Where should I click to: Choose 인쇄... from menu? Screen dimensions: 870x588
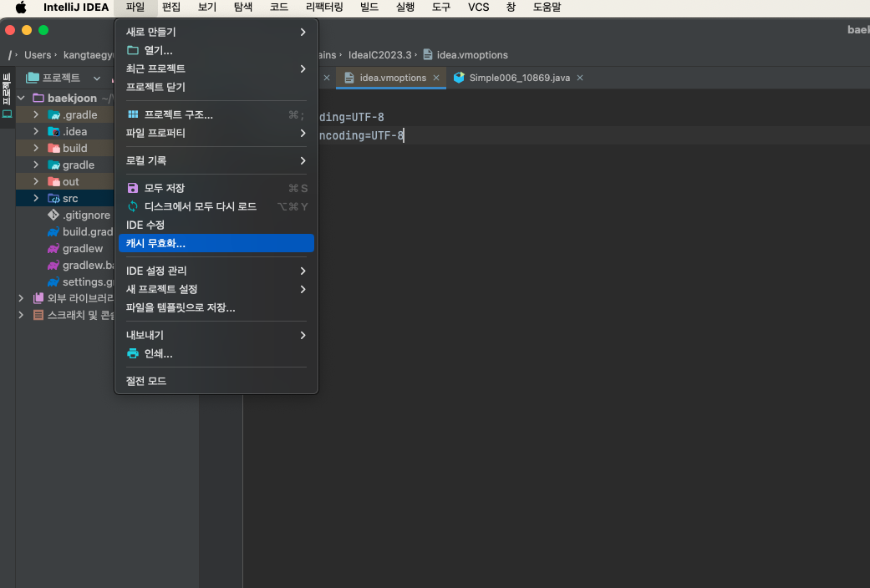click(216, 354)
